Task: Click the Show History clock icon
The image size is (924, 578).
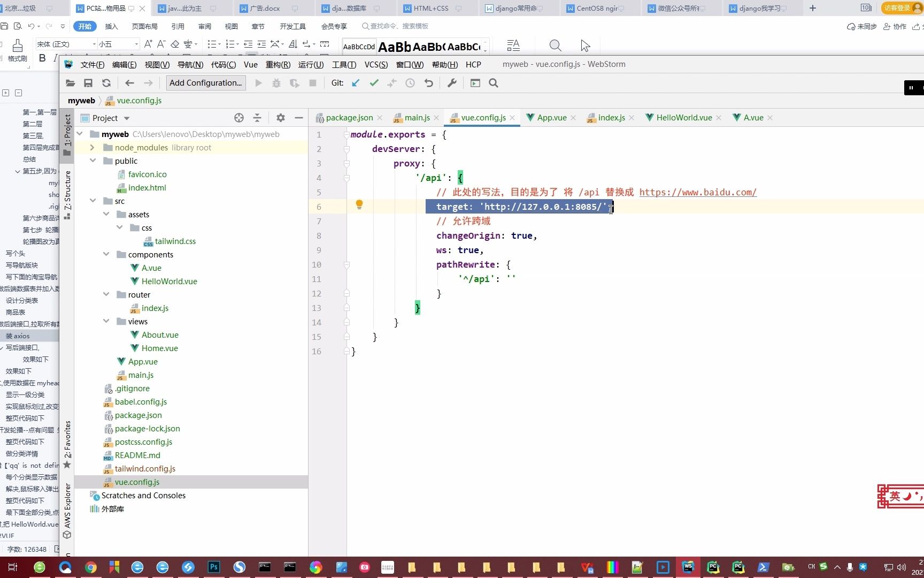Action: pos(410,83)
